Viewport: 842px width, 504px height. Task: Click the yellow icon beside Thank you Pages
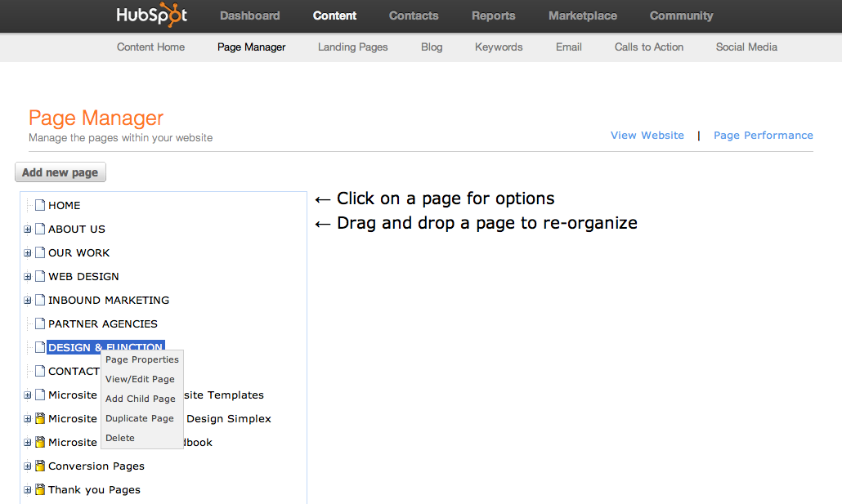click(x=38, y=489)
